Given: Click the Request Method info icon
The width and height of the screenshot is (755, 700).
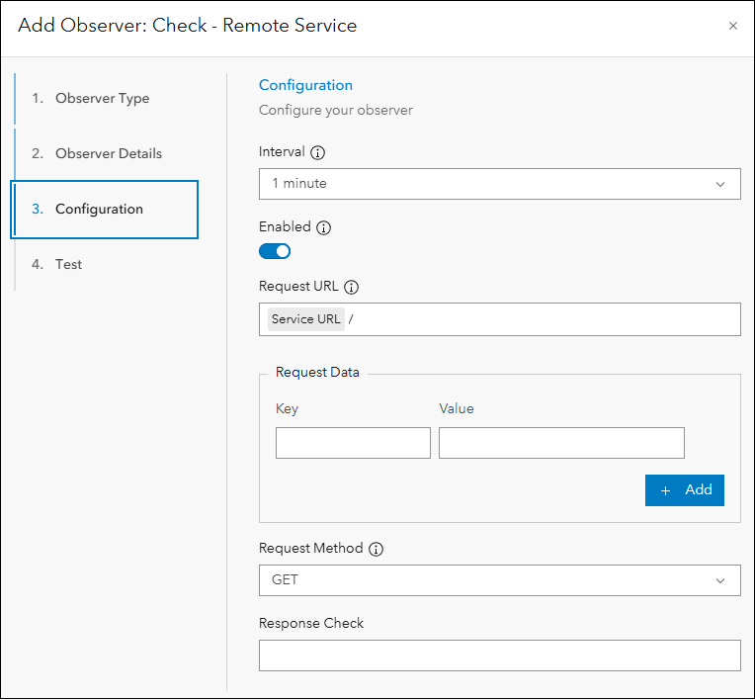Looking at the screenshot, I should coord(376,549).
